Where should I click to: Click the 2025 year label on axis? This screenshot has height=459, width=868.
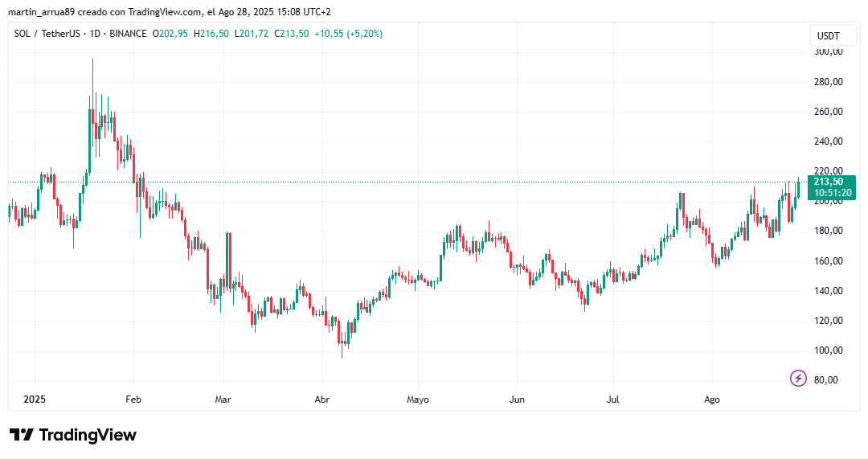click(35, 400)
